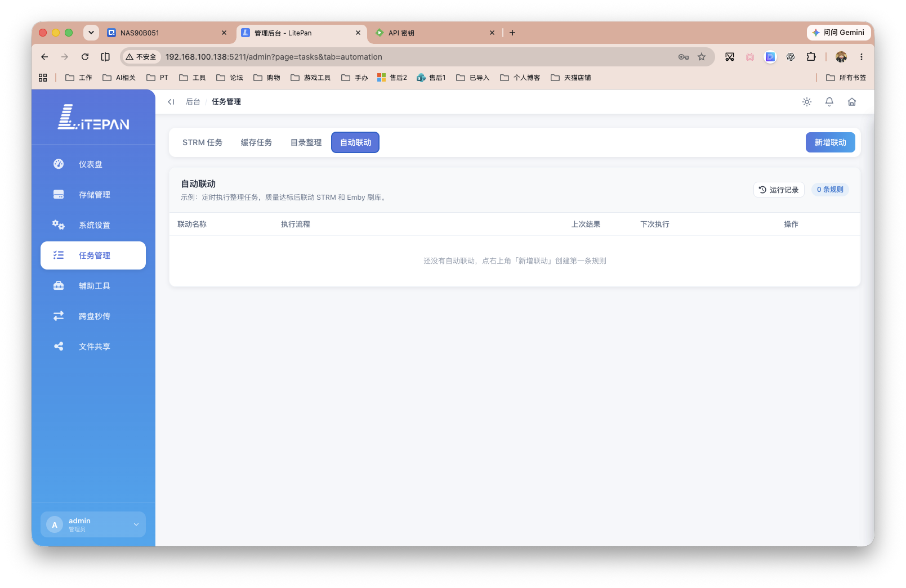Viewport: 906px width, 588px height.
Task: Open the 售后1 bookmark
Action: pyautogui.click(x=431, y=78)
